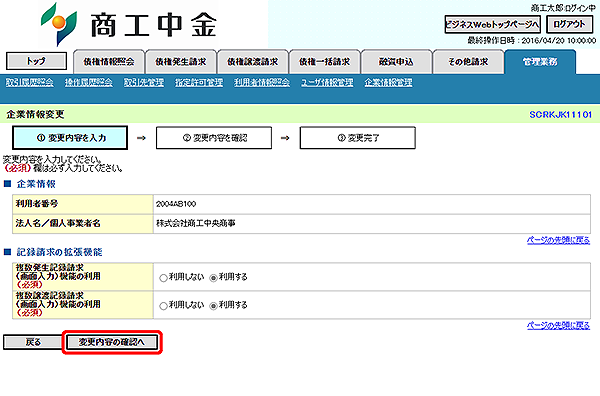Switch to the その他請求 tab
The height and width of the screenshot is (396, 600).
468,62
